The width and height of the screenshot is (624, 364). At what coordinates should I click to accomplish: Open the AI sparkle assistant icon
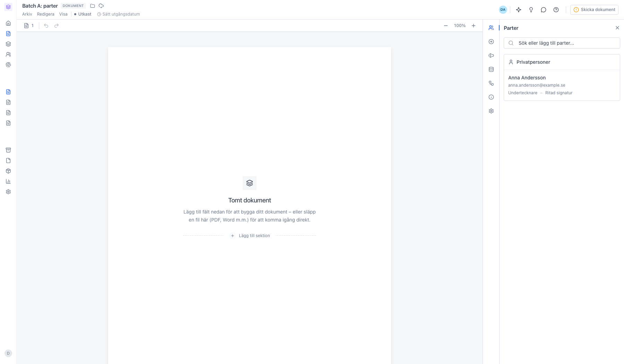point(519,10)
